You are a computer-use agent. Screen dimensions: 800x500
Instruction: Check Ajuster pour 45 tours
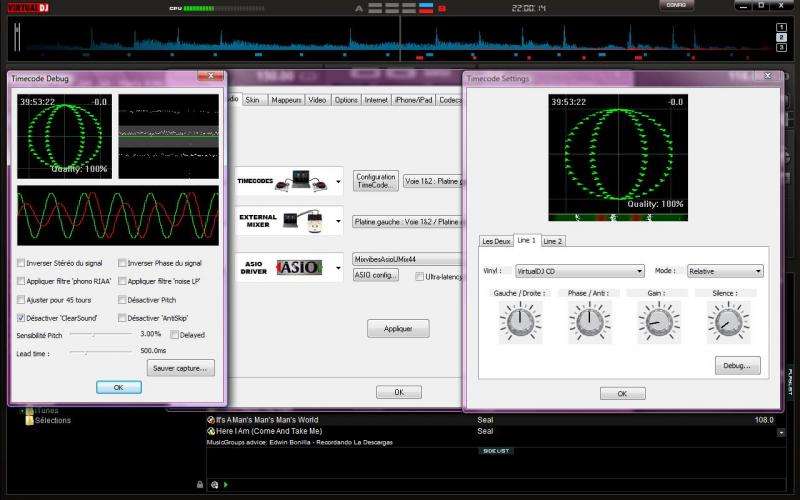21,299
